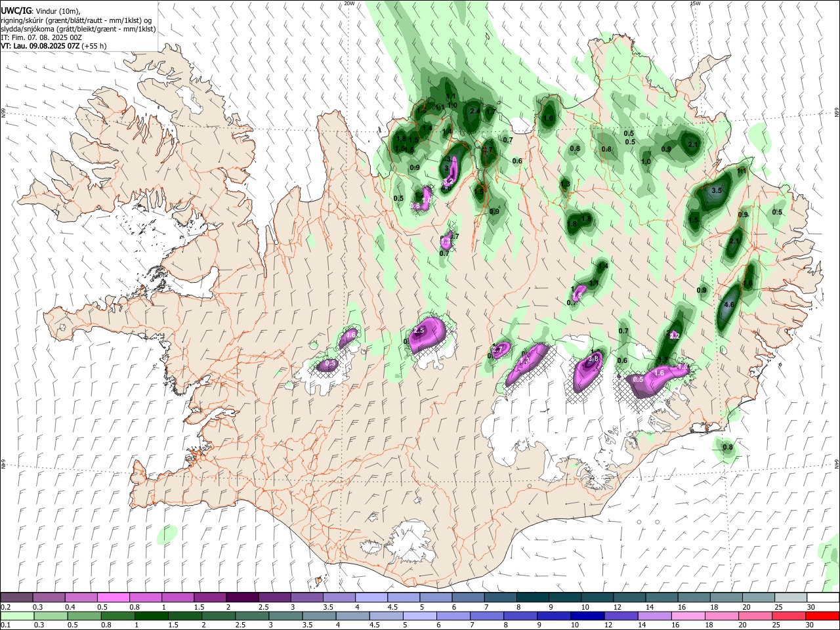The width and height of the screenshot is (840, 630).
Task: Select the 'rigning/skúrir' legend description line
Action: click(76, 20)
